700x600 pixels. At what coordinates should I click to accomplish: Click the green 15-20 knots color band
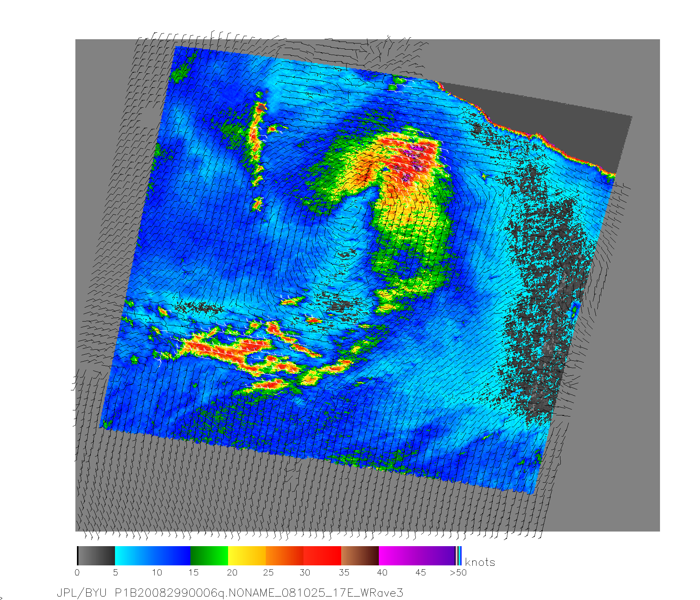(209, 556)
